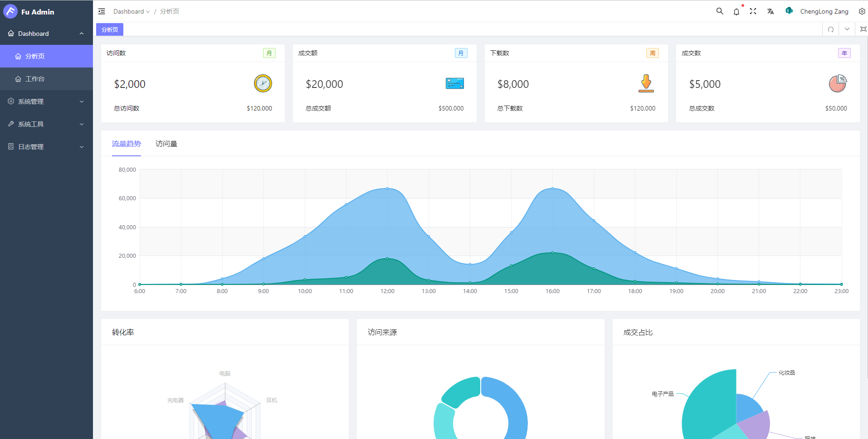Click the 周 tag on 下载数 card
This screenshot has width=868, height=439.
(653, 53)
